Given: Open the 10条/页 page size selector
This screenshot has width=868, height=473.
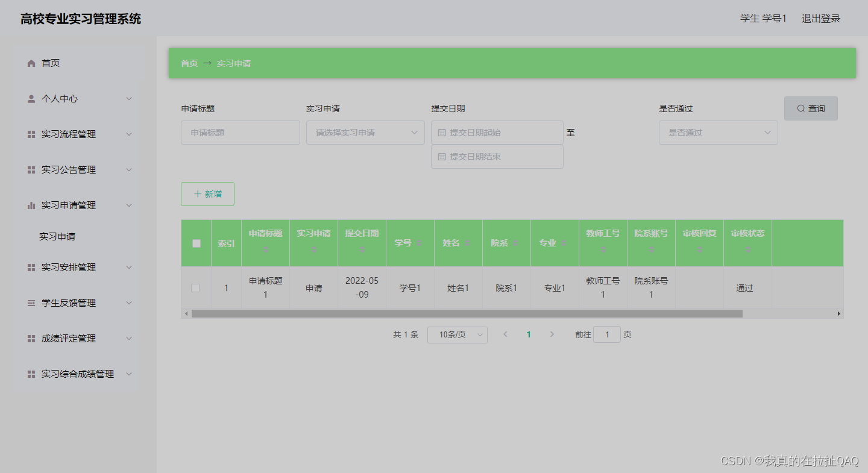Looking at the screenshot, I should pyautogui.click(x=457, y=334).
